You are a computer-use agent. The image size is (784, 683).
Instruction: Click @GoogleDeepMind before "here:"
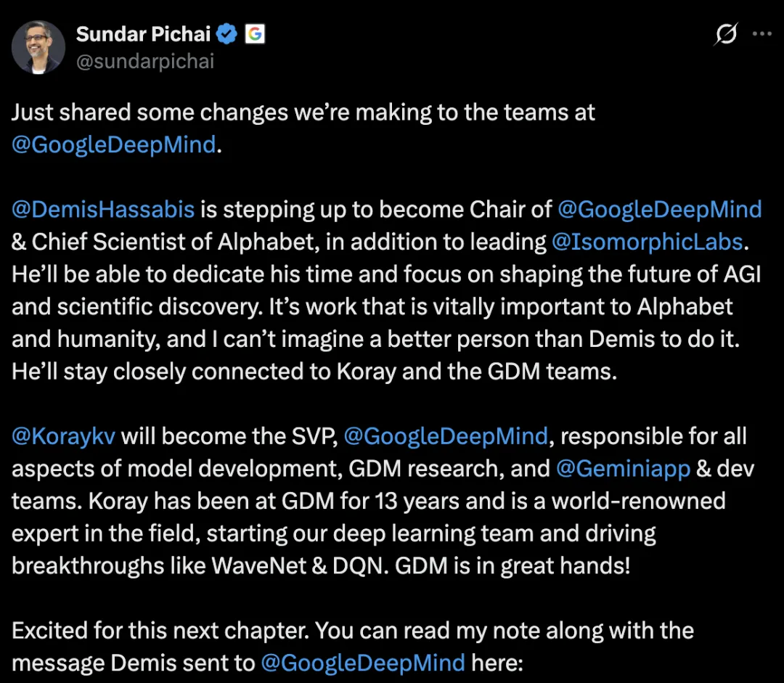[x=363, y=663]
